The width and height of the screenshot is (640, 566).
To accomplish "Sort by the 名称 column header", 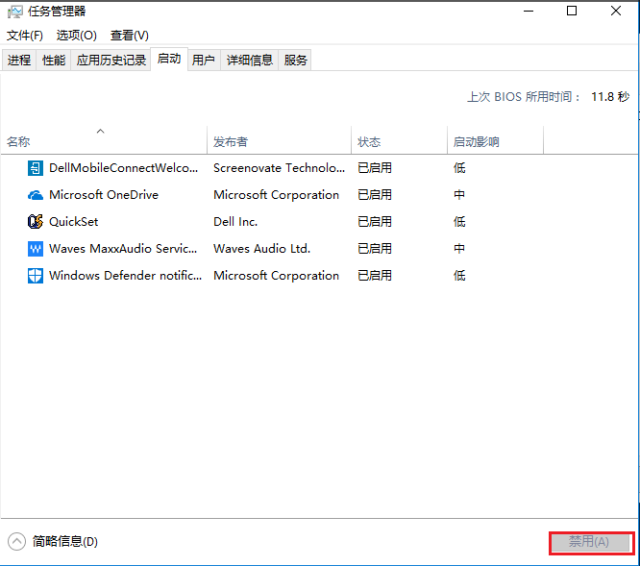I will 104,141.
